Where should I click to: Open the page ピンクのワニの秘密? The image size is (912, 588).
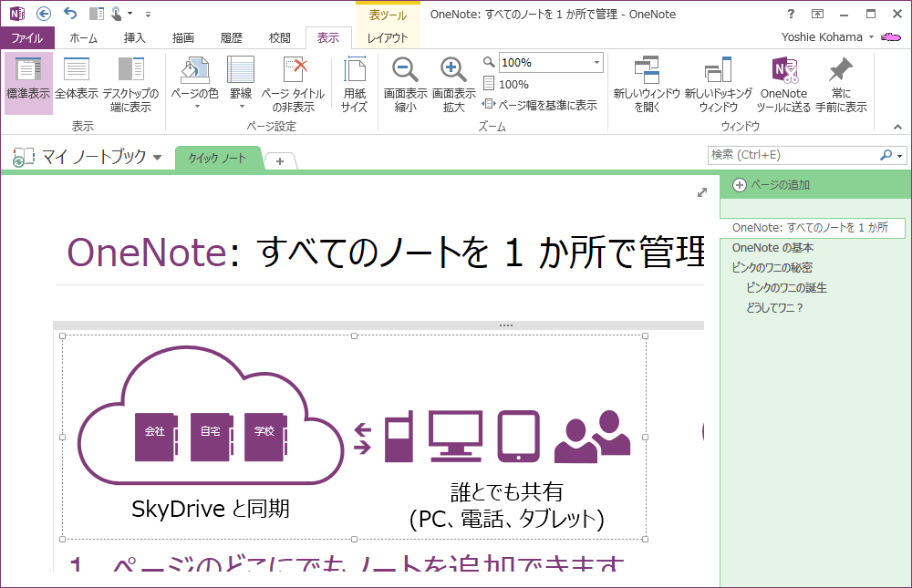pos(772,267)
